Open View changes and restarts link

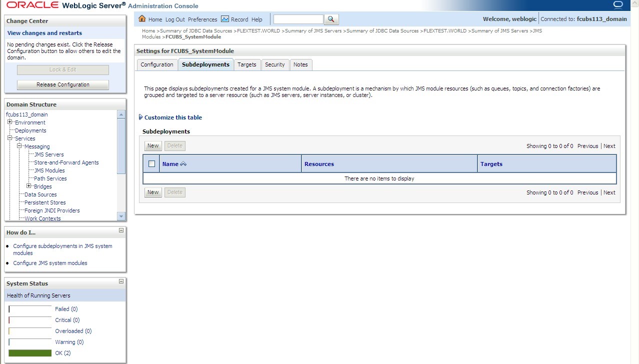pyautogui.click(x=44, y=33)
